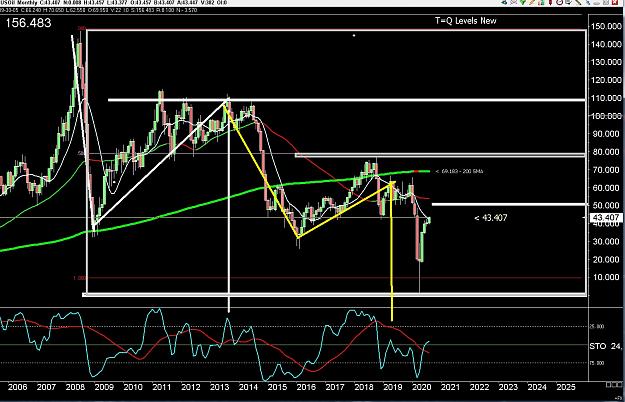Click the 2006 year label on time axis
The height and width of the screenshot is (402, 625).
click(18, 387)
